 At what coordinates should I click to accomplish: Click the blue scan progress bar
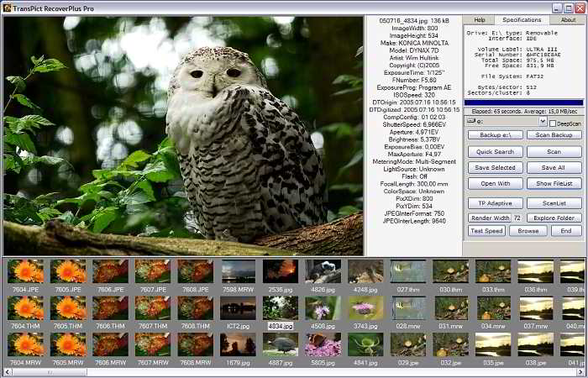pos(523,102)
